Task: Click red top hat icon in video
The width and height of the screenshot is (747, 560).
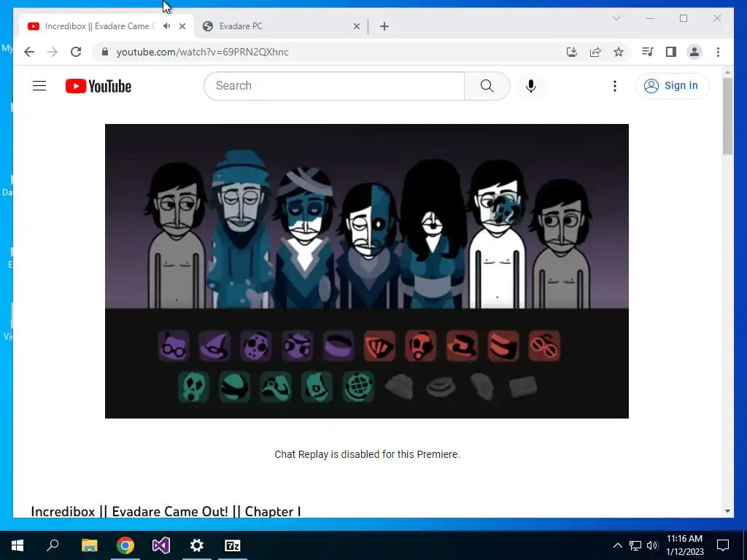Action: coord(462,346)
